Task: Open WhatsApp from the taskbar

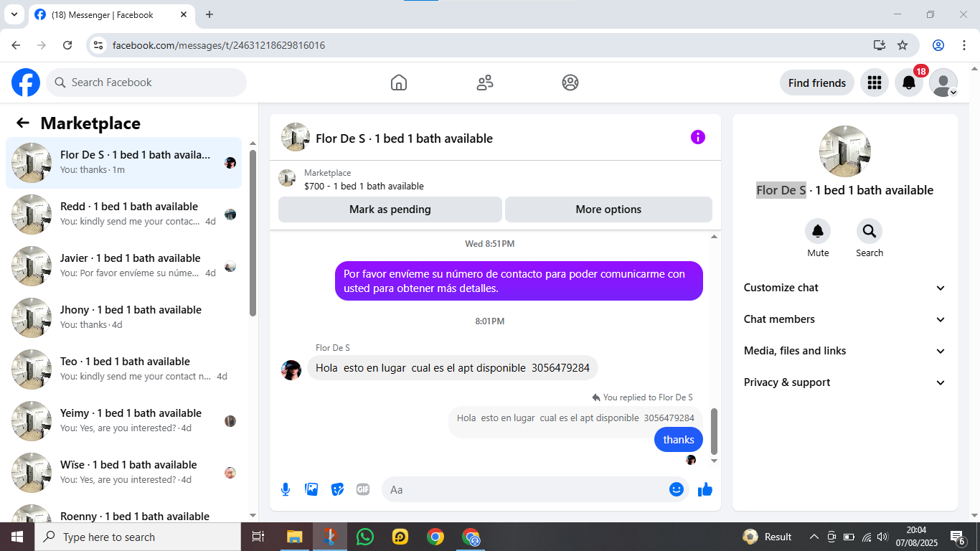Action: coord(365,537)
